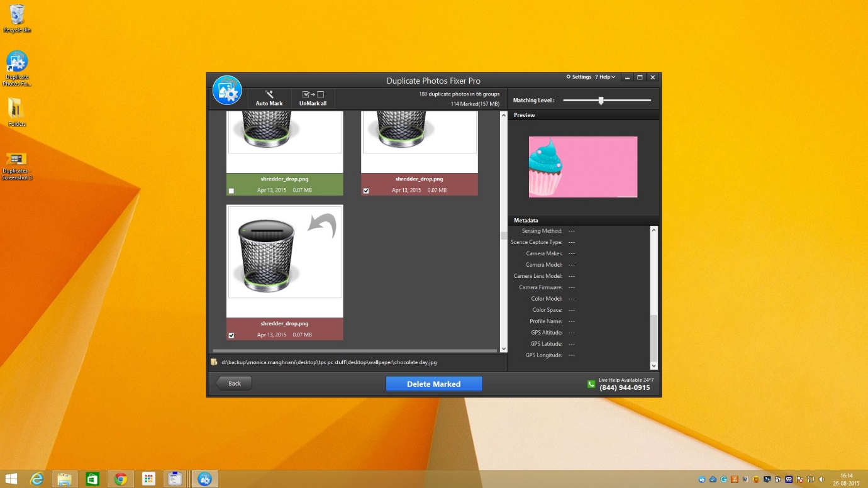The height and width of the screenshot is (488, 868).
Task: Untick the marked shredder_drop.png in right column
Action: [x=366, y=190]
